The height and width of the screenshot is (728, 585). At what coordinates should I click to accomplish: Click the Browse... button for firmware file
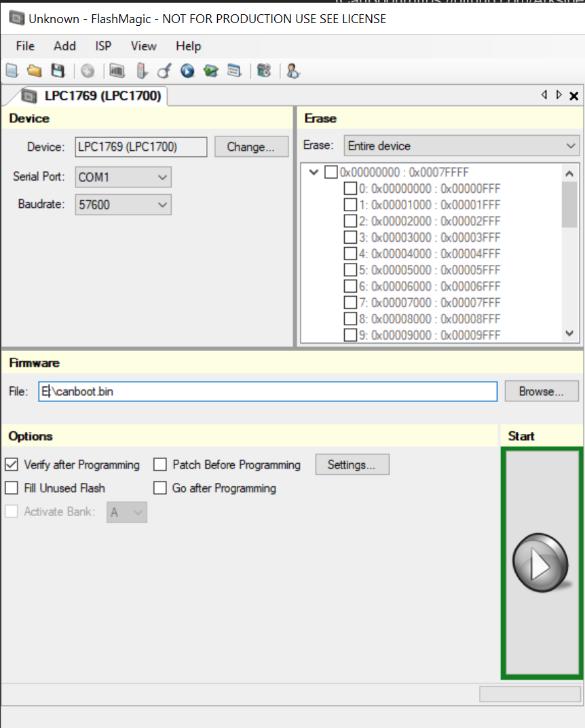[x=541, y=391]
